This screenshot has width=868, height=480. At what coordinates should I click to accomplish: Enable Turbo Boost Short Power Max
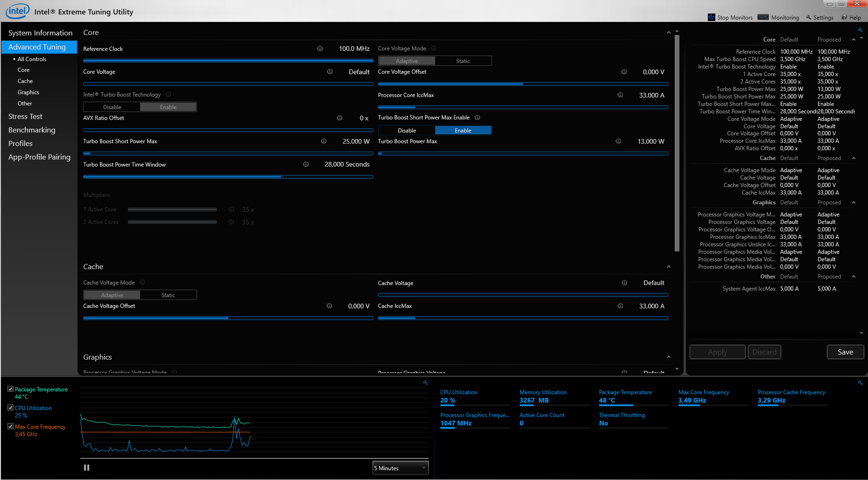point(463,131)
